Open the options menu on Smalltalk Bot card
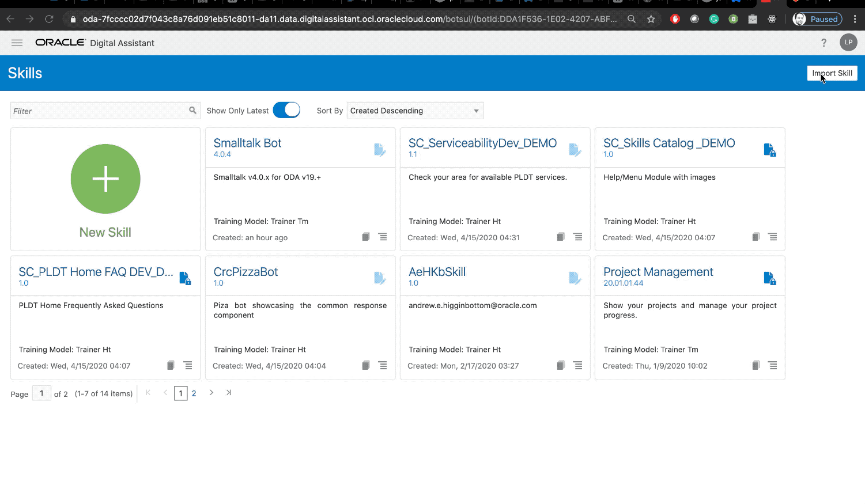Screen dimensions: 865x504 (383, 237)
